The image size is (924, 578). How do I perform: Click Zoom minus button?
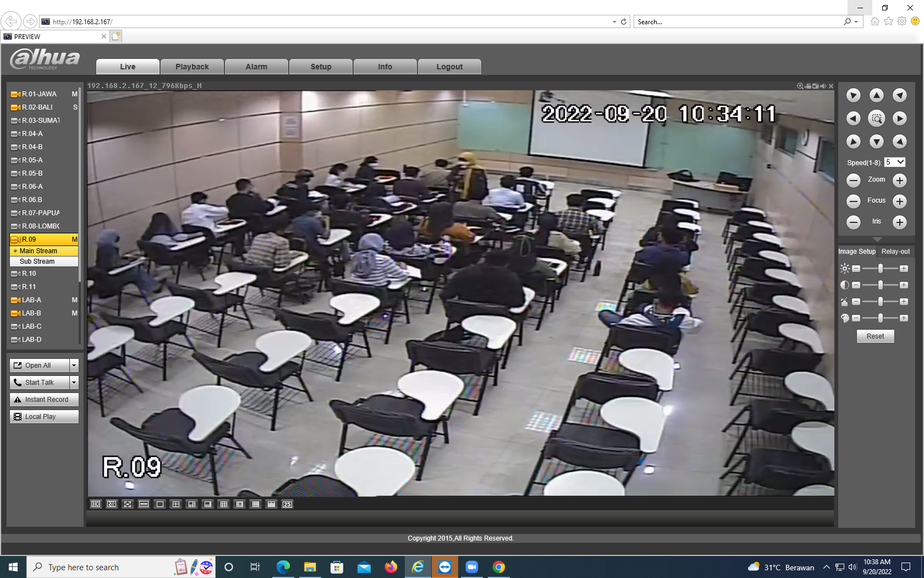click(853, 180)
